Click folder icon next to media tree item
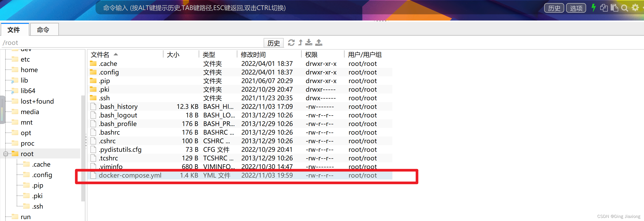 tap(15, 111)
